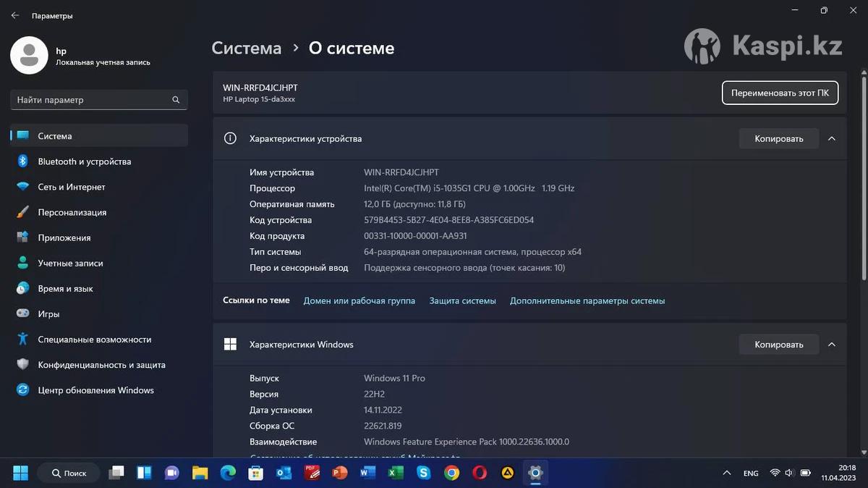Open the volume control in the system tray

(789, 473)
